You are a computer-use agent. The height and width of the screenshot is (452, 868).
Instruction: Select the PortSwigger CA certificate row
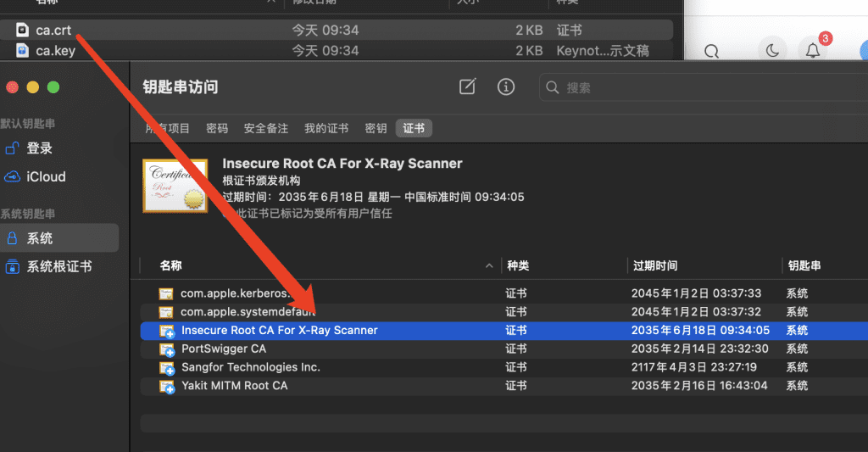pos(504,349)
